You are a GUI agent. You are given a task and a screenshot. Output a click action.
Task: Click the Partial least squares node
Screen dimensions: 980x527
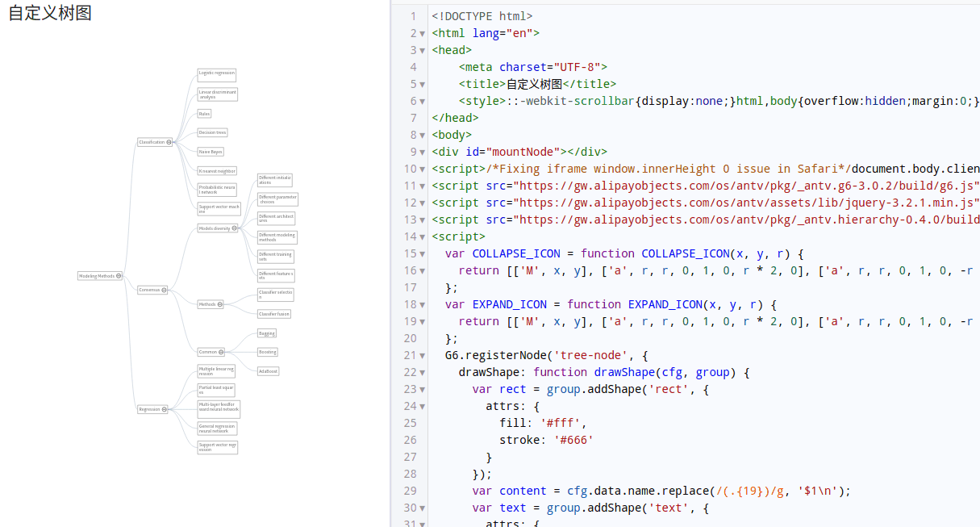point(216,390)
